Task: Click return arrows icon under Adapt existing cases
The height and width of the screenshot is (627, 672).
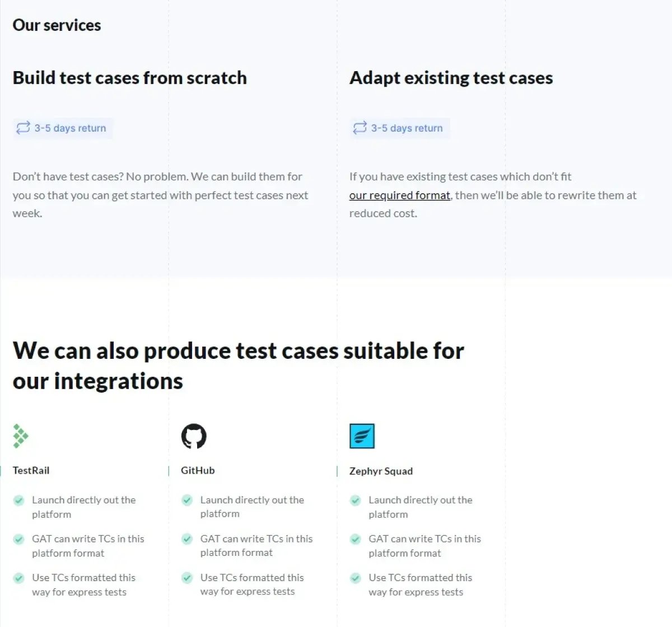Action: [x=360, y=128]
